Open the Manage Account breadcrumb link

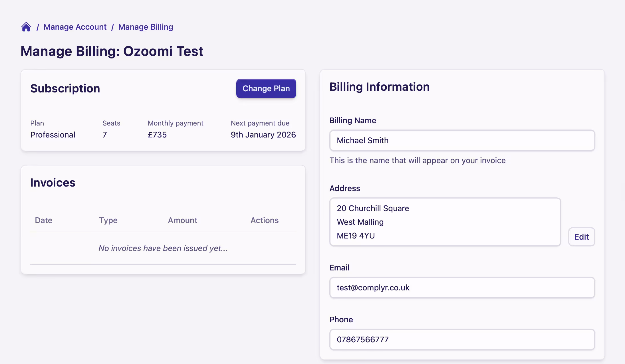point(75,27)
